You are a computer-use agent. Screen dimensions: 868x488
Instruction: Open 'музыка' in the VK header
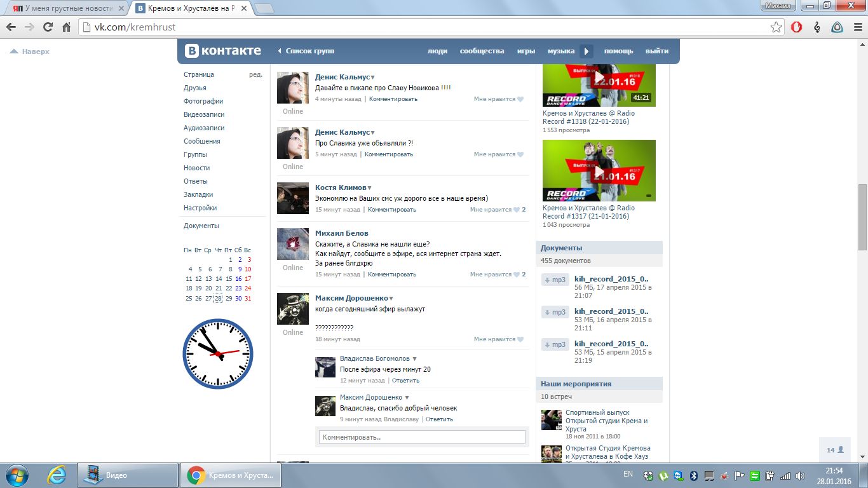point(561,51)
